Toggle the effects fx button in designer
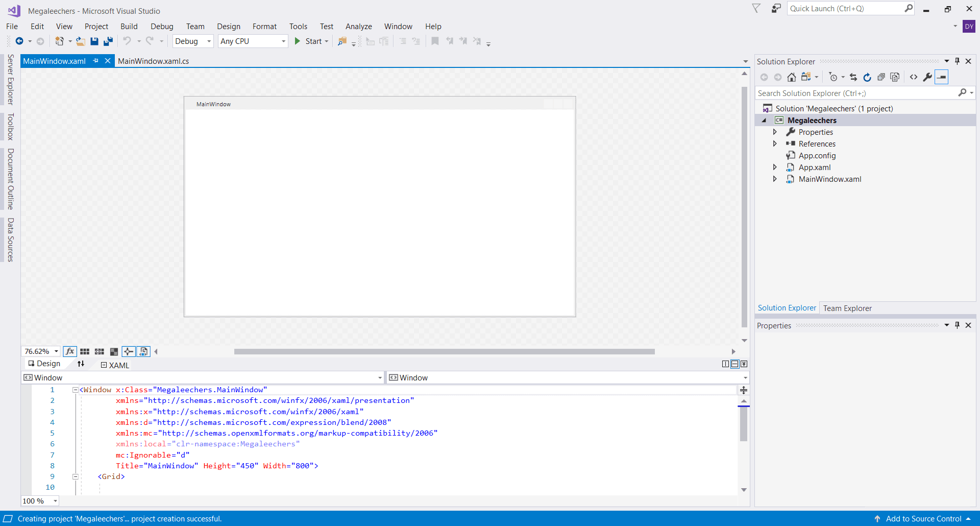The height and width of the screenshot is (526, 980). coord(70,351)
